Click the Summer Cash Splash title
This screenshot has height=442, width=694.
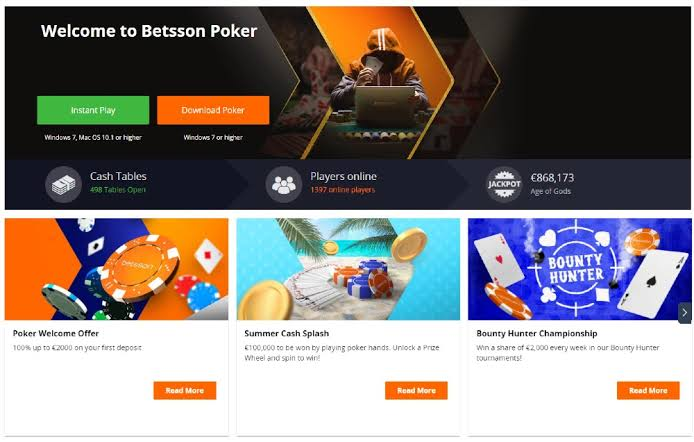tap(286, 333)
